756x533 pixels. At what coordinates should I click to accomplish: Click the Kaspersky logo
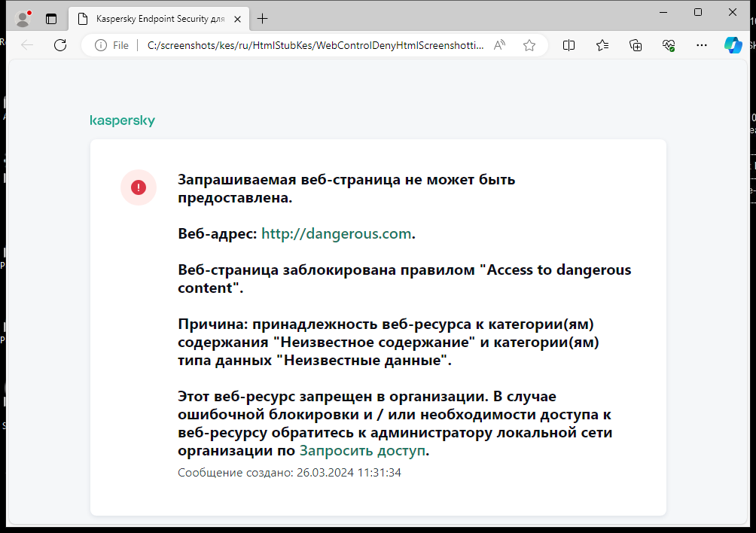pyautogui.click(x=122, y=120)
